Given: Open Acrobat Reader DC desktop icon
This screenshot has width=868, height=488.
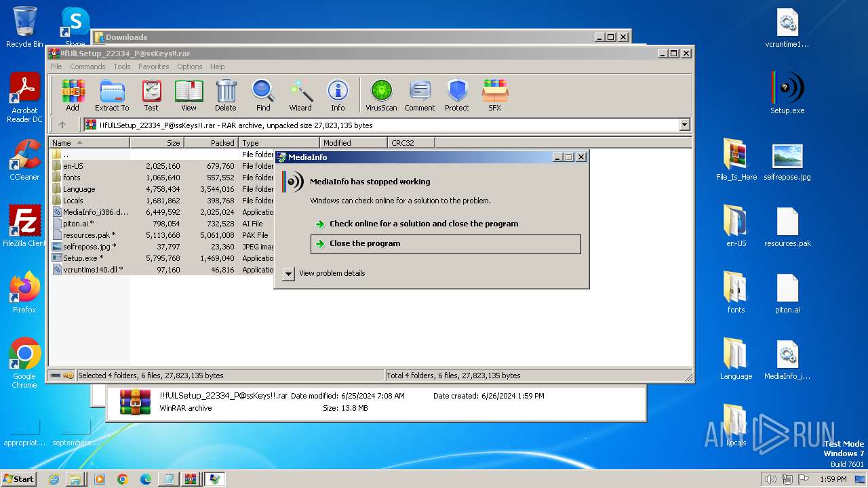Looking at the screenshot, I should pos(24,98).
